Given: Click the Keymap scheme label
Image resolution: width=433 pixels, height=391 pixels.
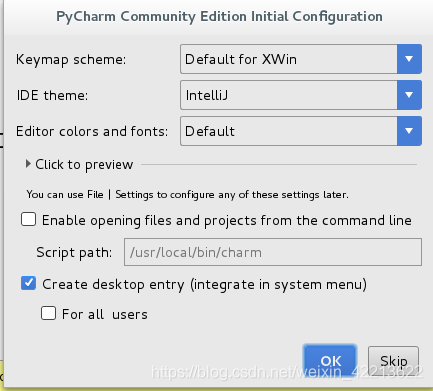Looking at the screenshot, I should click(71, 60).
